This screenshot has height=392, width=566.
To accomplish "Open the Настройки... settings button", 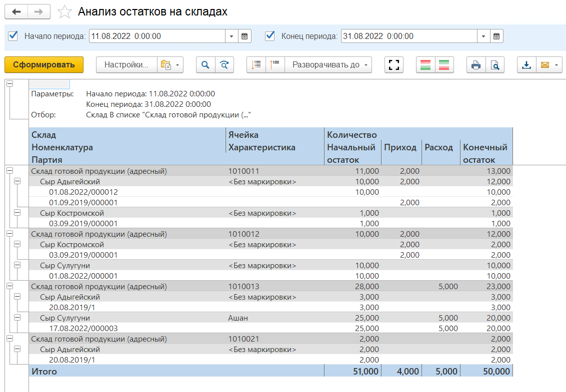I will [126, 65].
